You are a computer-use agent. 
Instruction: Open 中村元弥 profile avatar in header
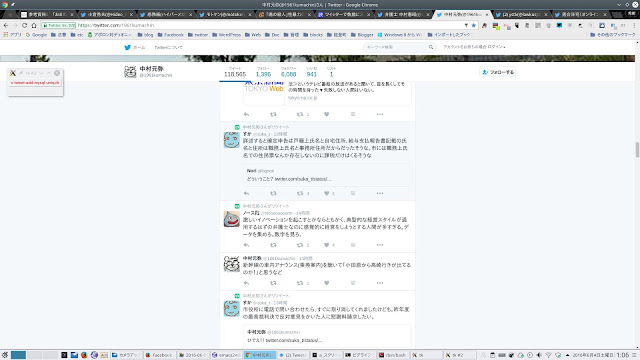130,72
